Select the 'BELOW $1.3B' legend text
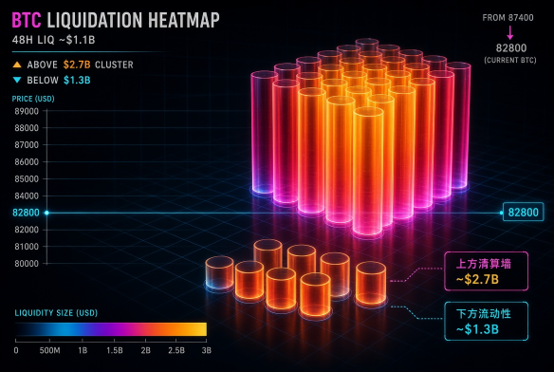This screenshot has height=372, width=554. pyautogui.click(x=59, y=80)
